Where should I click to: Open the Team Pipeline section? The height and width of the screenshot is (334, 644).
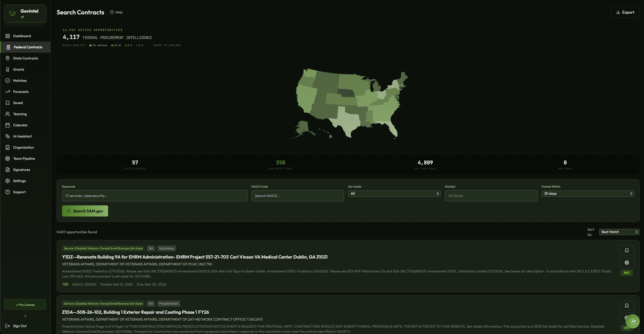(x=24, y=158)
